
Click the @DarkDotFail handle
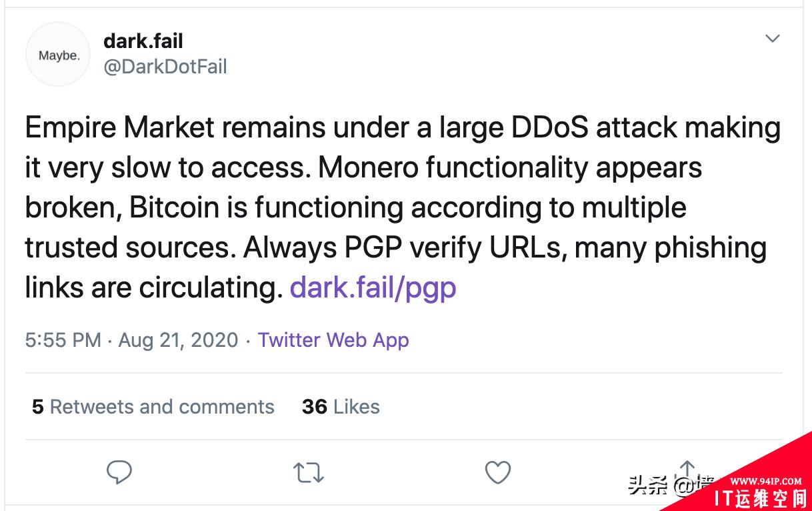(165, 67)
